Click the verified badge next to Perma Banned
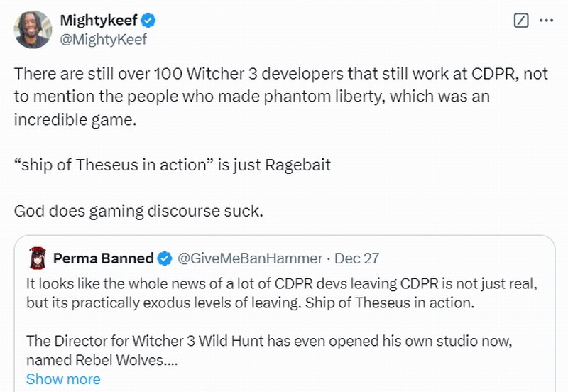Screen dimensions: 568x392 pos(164,258)
